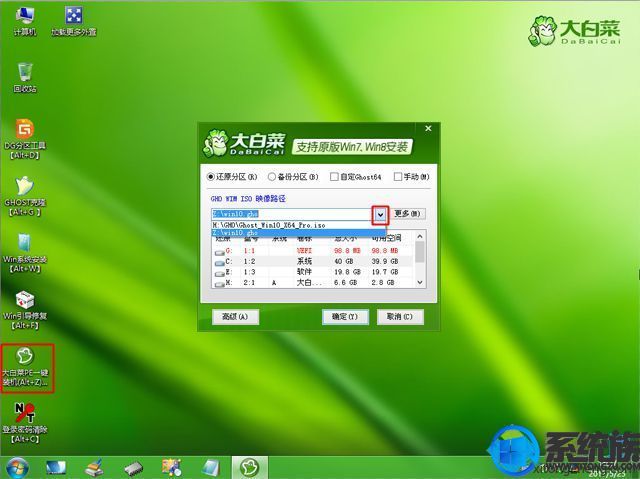Click the 取消(C) cancel button
Viewport: 640px width, 479px height.
[x=400, y=317]
